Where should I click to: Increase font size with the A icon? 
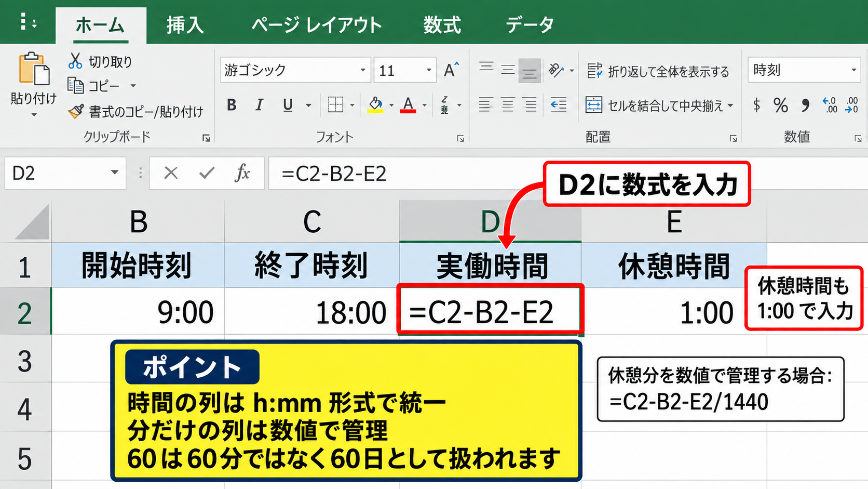(451, 70)
